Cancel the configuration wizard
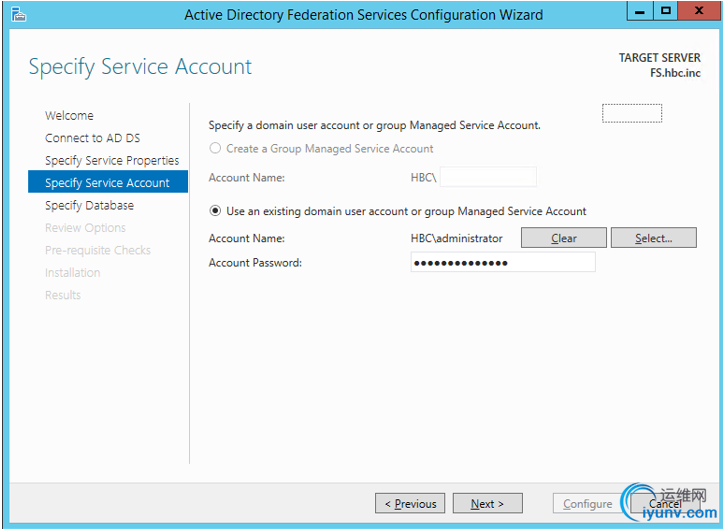The image size is (723, 529). (x=665, y=504)
